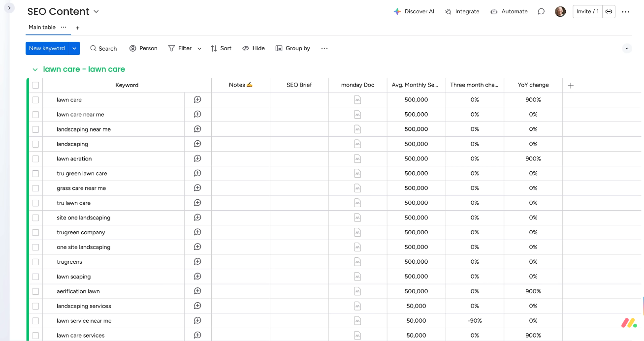The width and height of the screenshot is (644, 341).
Task: Open conversation for lawn aeration row
Action: pos(197,158)
